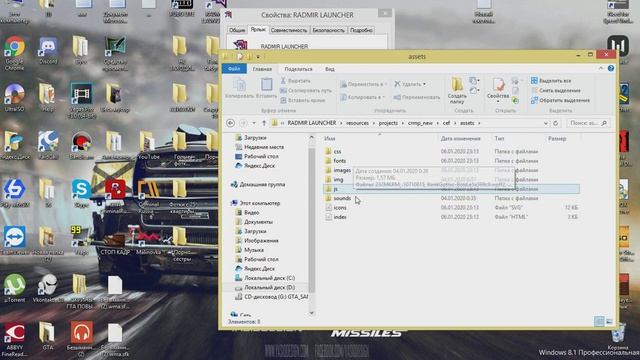Viewport: 640px width, 360px height.
Task: Click Paste shortcut in the ribbon
Action: [x=303, y=100]
